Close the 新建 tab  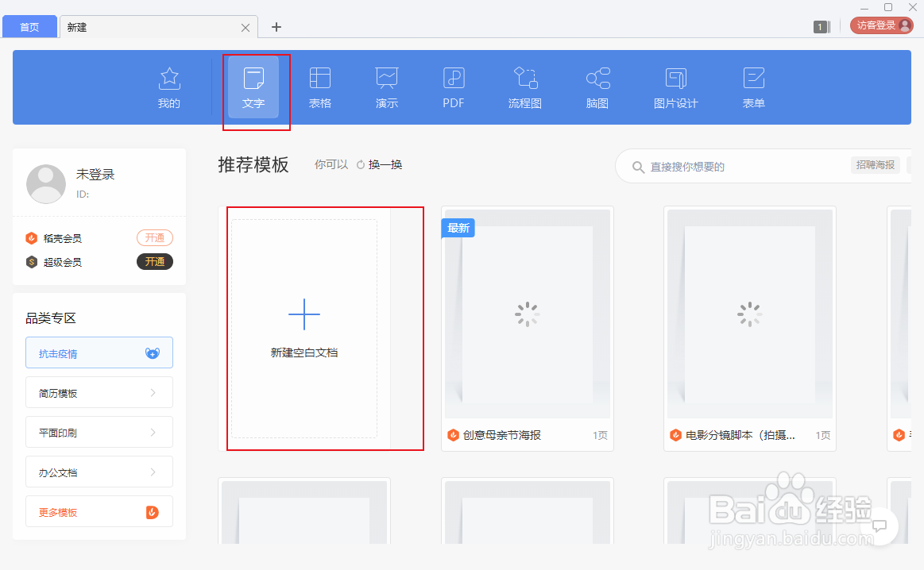point(245,28)
